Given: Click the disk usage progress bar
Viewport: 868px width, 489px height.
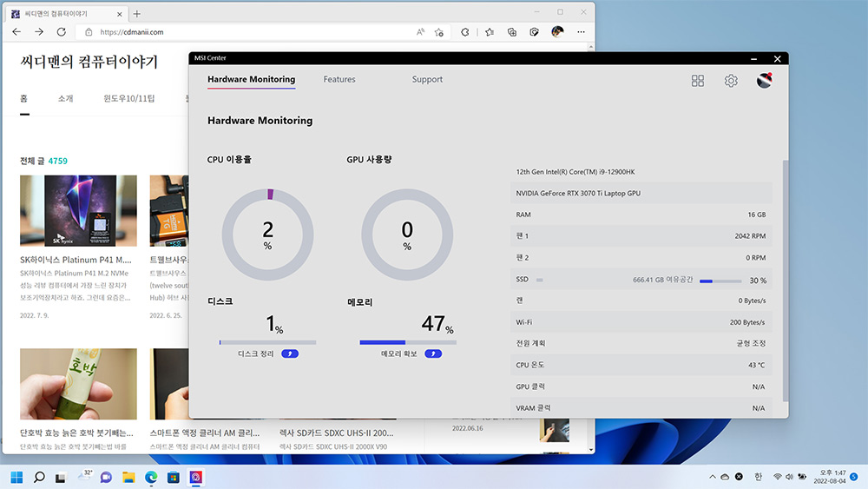Looking at the screenshot, I should tap(268, 342).
